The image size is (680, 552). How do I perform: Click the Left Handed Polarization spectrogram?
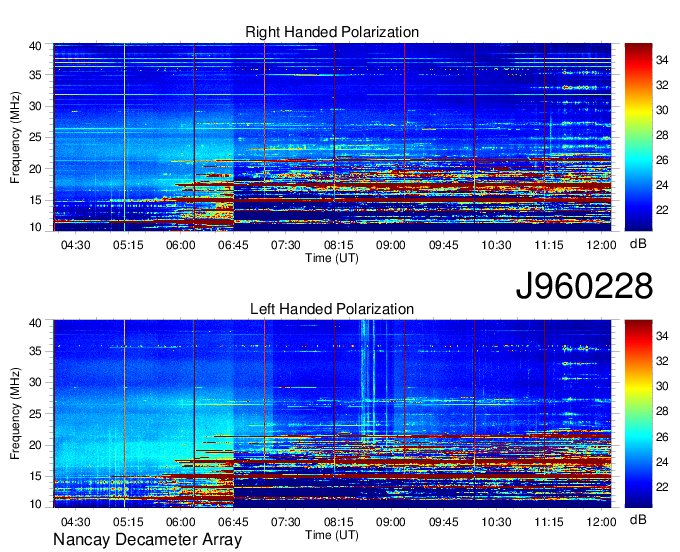pyautogui.click(x=332, y=414)
